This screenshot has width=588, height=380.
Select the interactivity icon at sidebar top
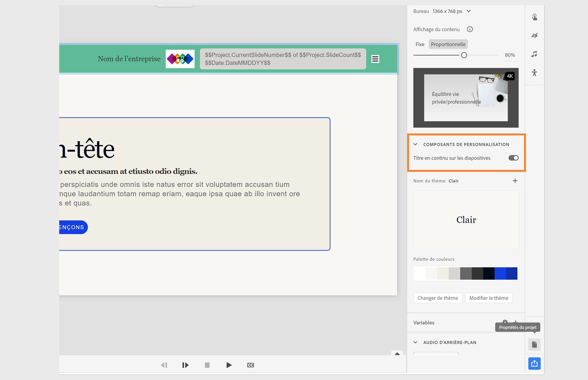(534, 17)
